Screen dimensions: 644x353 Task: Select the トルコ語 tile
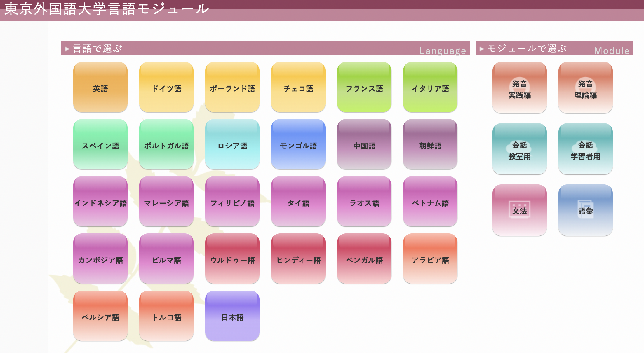[166, 316]
